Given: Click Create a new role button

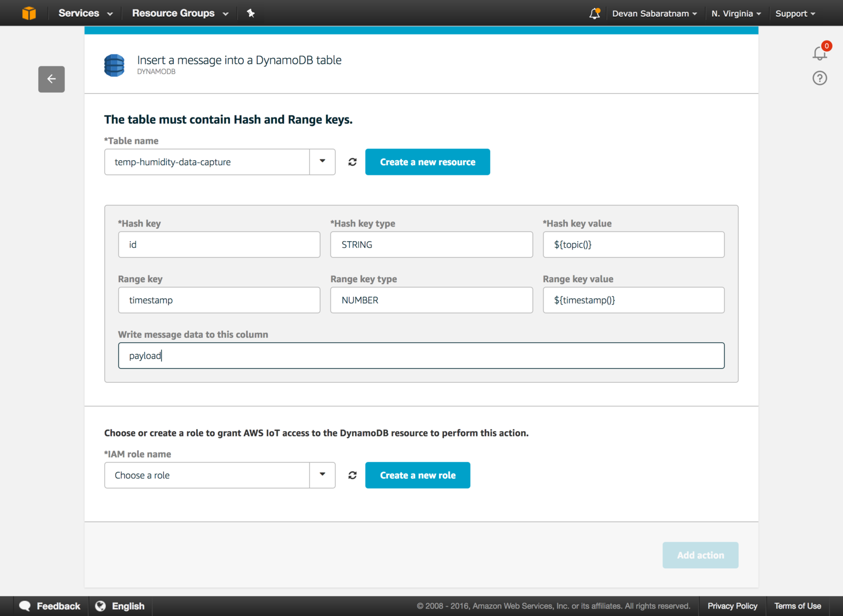Looking at the screenshot, I should pyautogui.click(x=418, y=475).
